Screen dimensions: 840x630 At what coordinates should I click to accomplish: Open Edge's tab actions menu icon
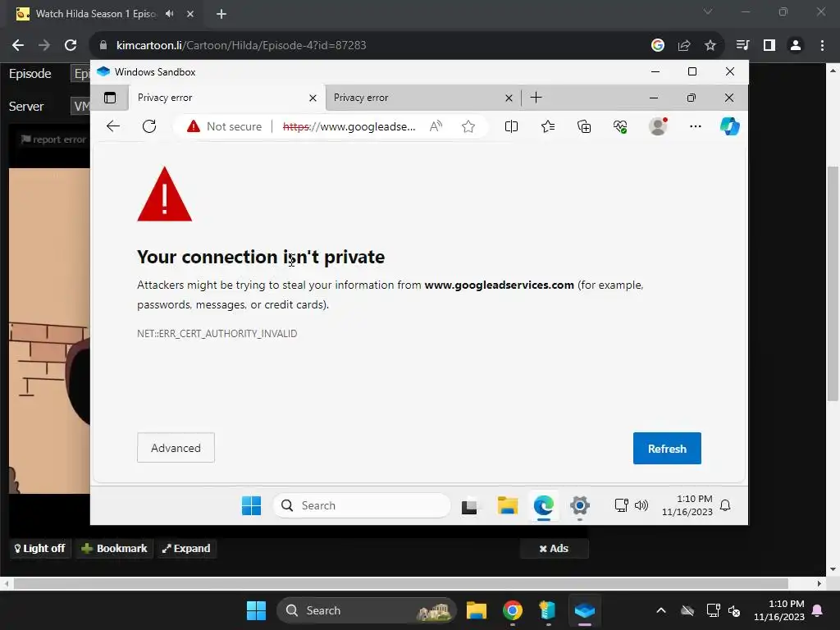click(110, 98)
